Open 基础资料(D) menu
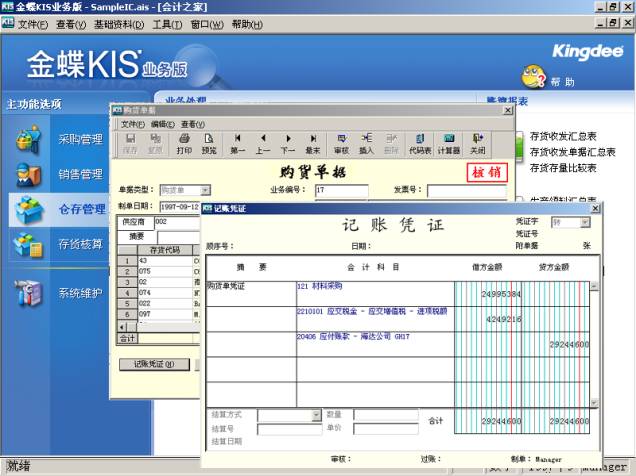Viewport: 636px width, 476px height. tap(119, 24)
